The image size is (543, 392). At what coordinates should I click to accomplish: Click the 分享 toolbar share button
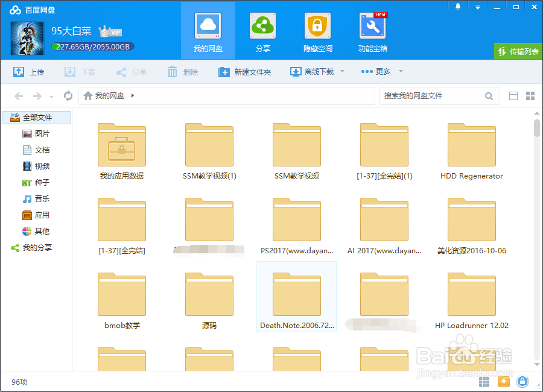pyautogui.click(x=132, y=72)
